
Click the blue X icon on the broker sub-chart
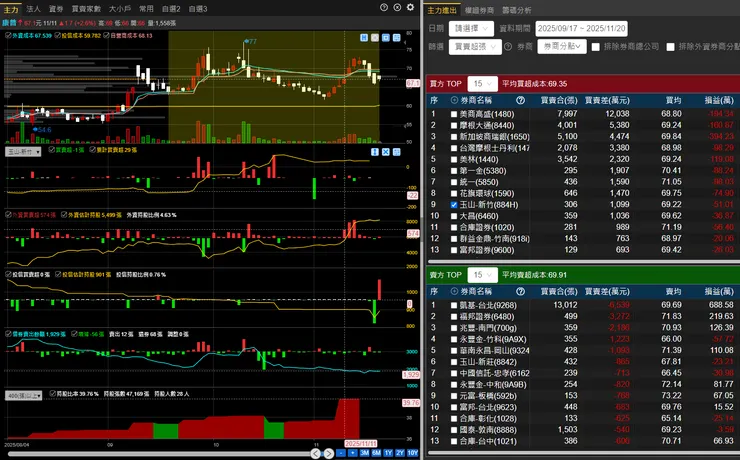tap(386, 152)
